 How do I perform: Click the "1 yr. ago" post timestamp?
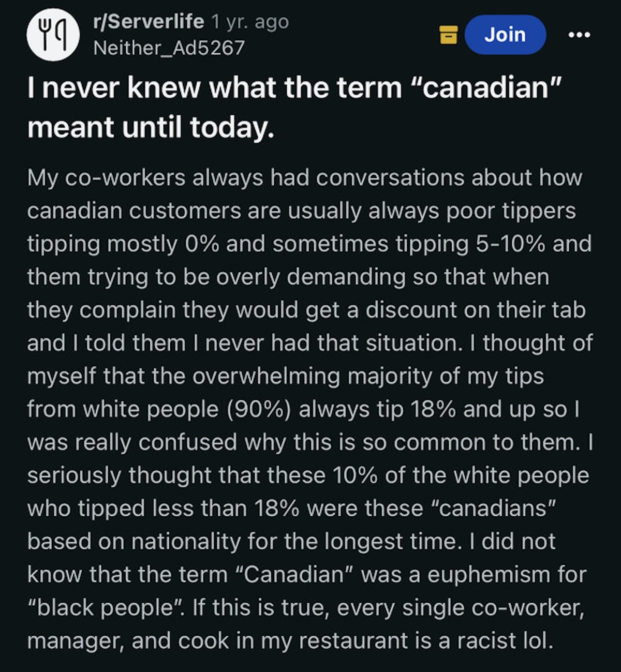(250, 21)
